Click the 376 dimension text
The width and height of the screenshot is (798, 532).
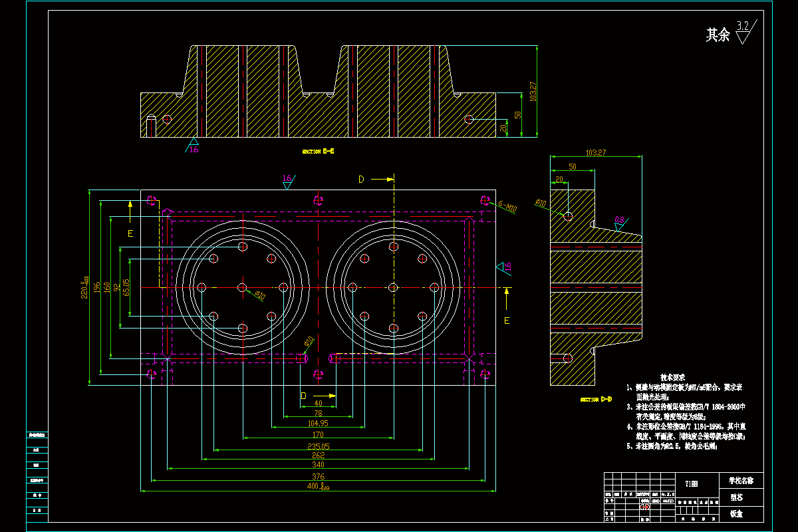[318, 477]
